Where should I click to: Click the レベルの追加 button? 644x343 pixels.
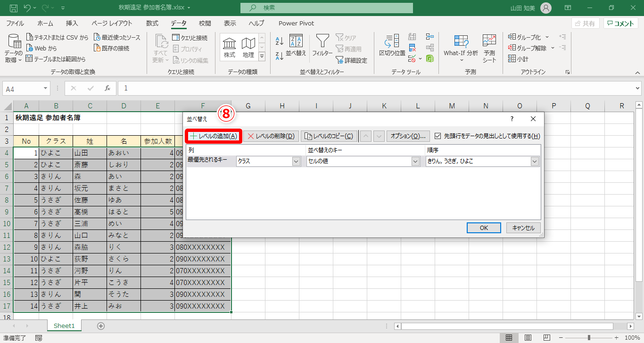pos(214,136)
